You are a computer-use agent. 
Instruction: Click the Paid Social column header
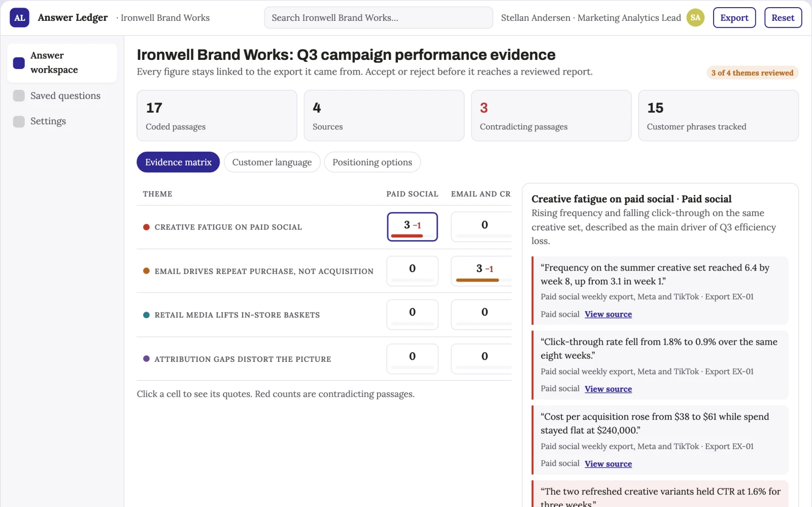click(413, 194)
